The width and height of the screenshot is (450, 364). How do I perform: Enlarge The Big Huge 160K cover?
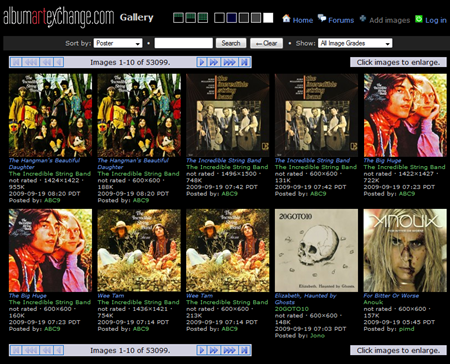click(50, 251)
